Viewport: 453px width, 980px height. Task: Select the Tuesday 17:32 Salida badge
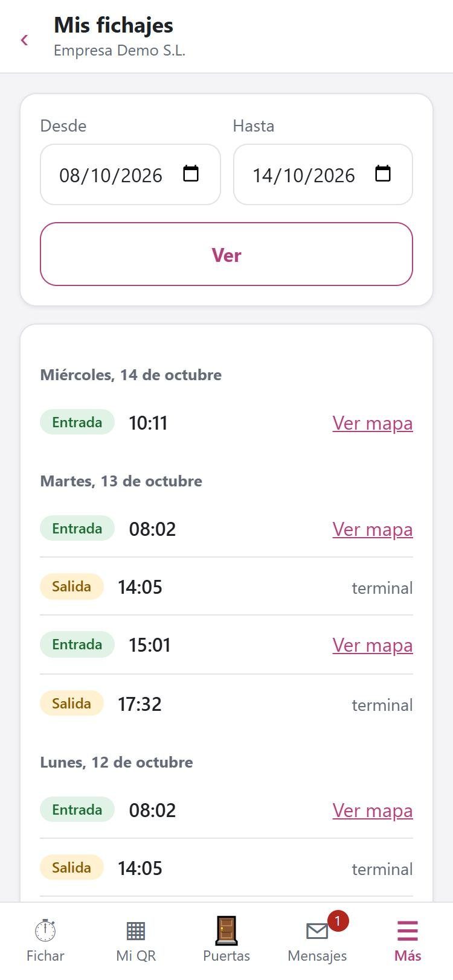pyautogui.click(x=72, y=704)
